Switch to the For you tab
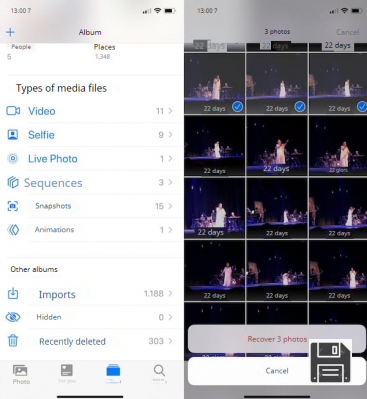 67,374
